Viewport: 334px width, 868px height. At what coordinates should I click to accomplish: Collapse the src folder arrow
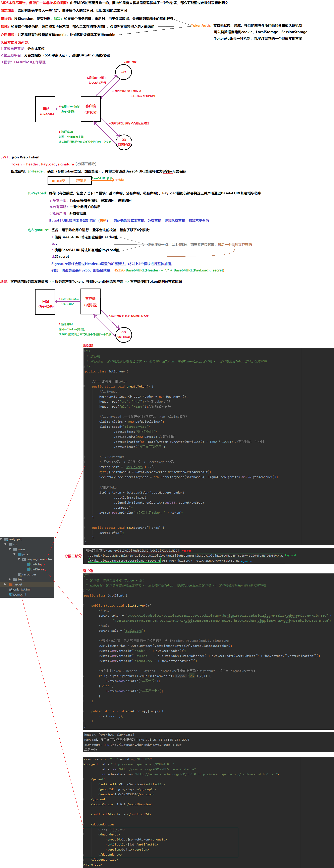pyautogui.click(x=5, y=544)
